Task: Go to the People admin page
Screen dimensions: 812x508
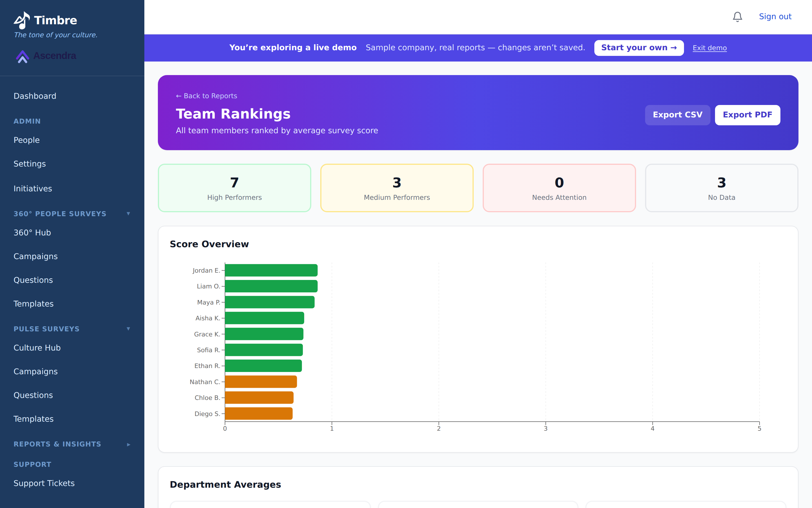Action: click(x=27, y=140)
